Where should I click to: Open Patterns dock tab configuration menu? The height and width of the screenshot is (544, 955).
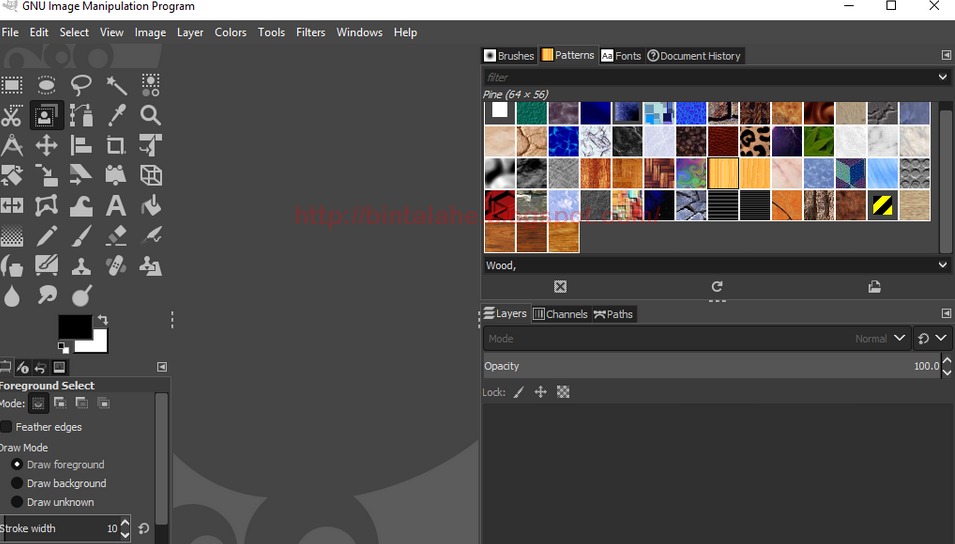point(946,55)
